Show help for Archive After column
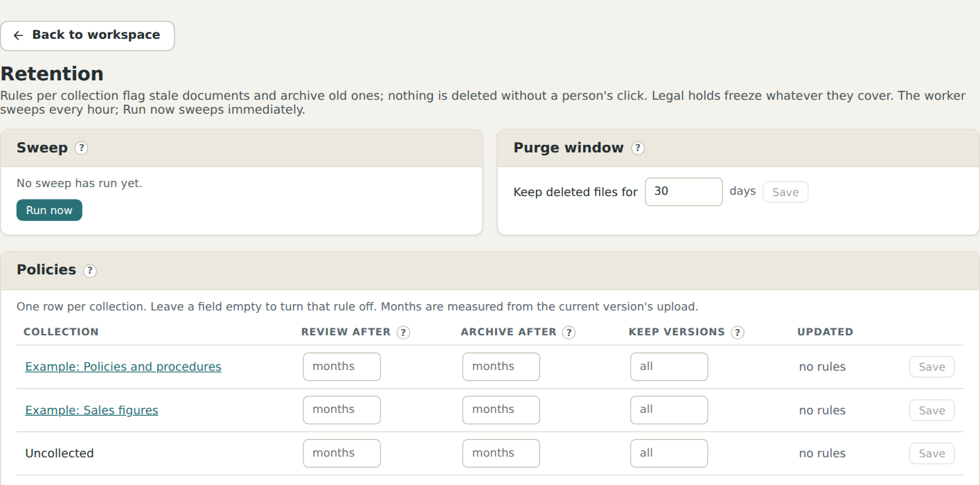This screenshot has width=980, height=485. click(x=569, y=333)
